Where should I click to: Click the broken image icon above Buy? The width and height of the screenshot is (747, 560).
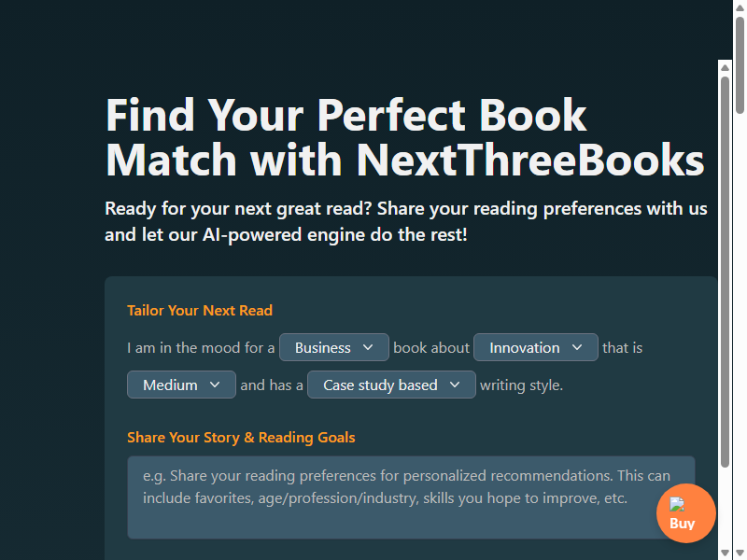click(677, 504)
